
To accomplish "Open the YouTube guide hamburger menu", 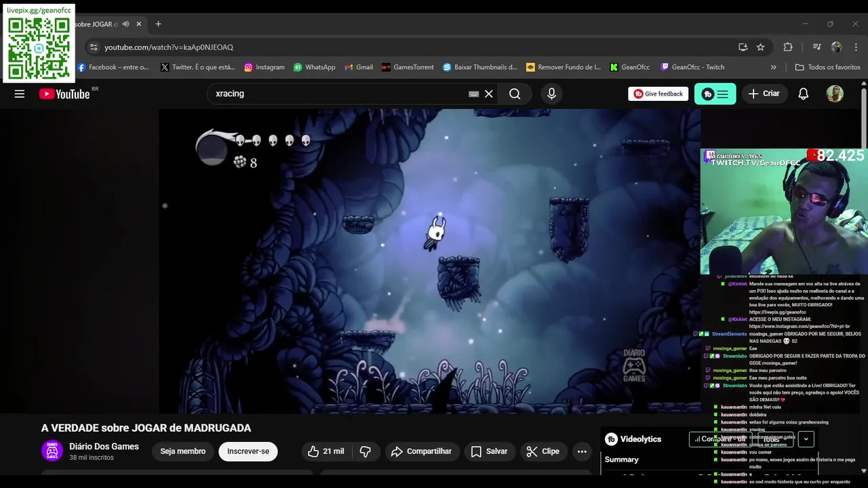I will click(x=19, y=94).
